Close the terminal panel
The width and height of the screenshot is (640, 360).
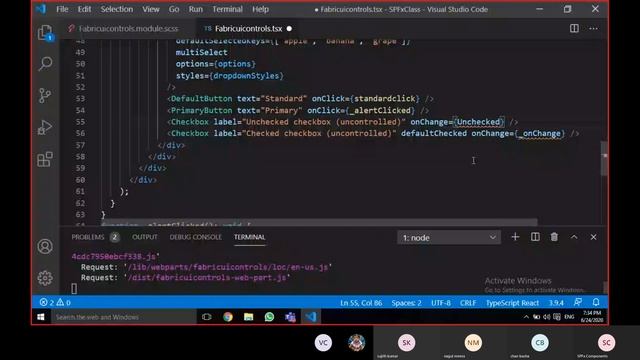coord(593,237)
